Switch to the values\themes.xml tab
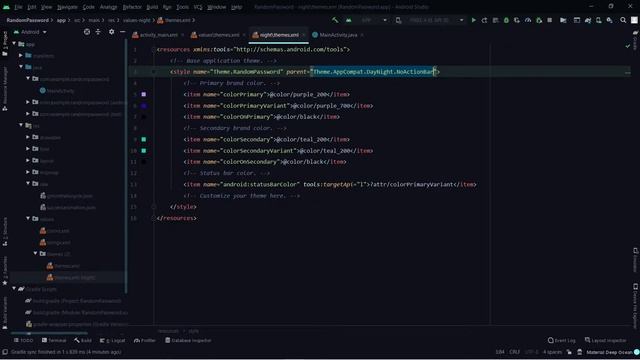 pos(218,35)
